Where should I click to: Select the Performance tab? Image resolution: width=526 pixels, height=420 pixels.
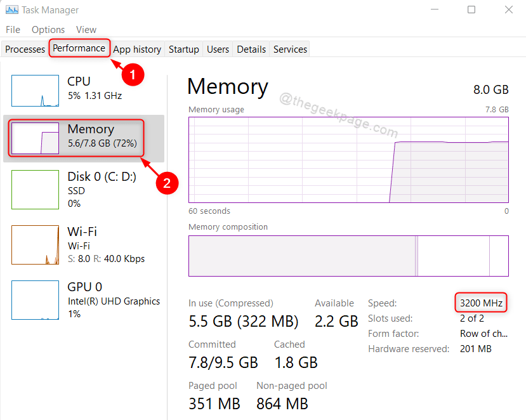pos(79,48)
